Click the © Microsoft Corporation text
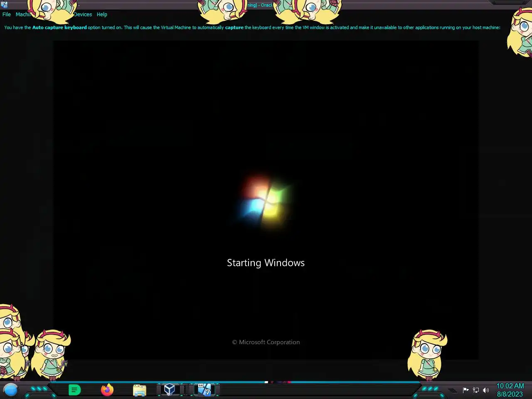532x399 pixels. 266,342
